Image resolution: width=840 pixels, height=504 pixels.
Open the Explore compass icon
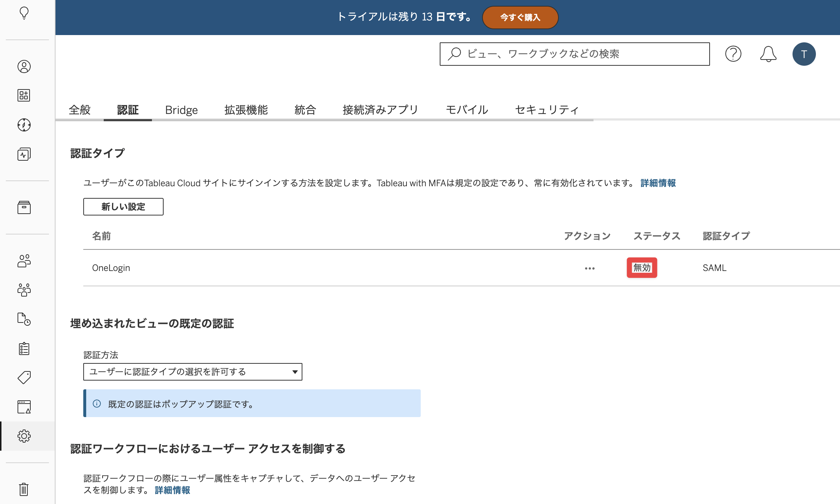coord(24,125)
